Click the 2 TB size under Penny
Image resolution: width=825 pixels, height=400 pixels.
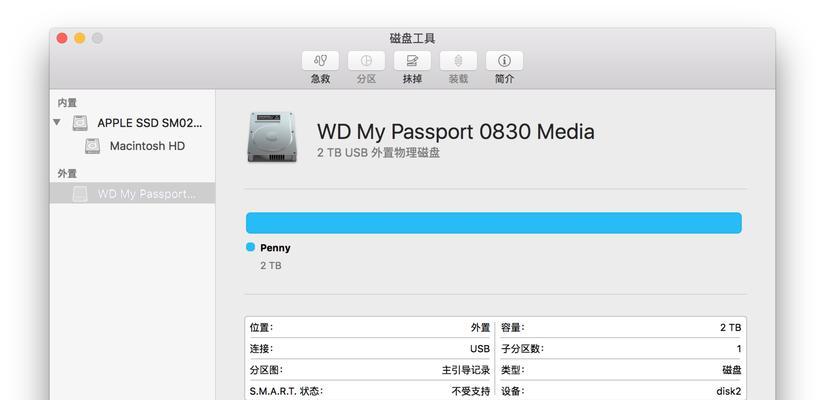270,266
